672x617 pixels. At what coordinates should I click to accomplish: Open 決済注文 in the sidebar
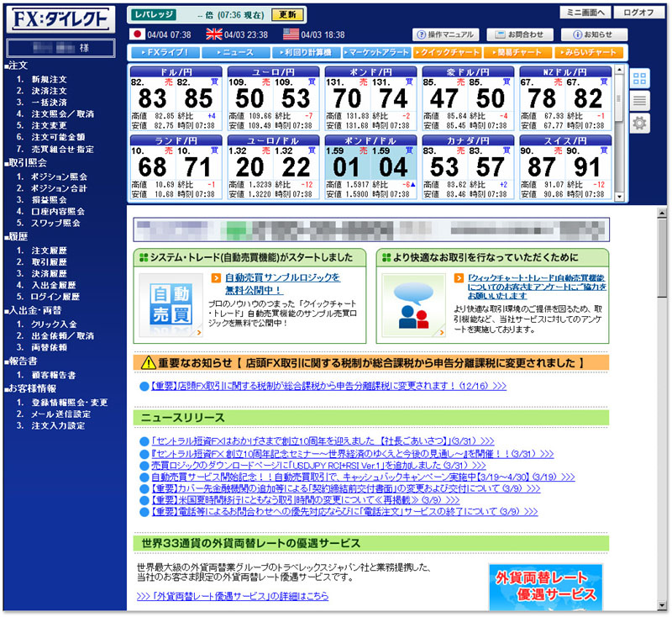(x=50, y=91)
